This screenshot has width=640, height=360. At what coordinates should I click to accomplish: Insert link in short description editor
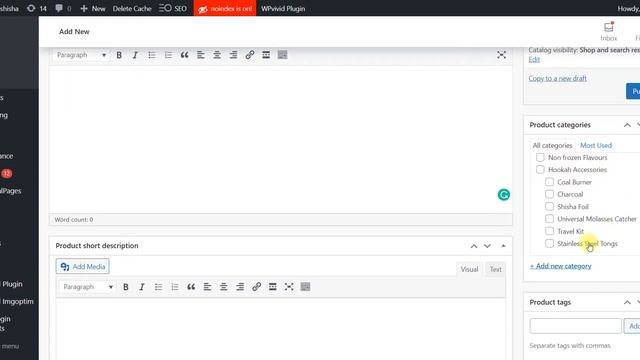pos(256,287)
